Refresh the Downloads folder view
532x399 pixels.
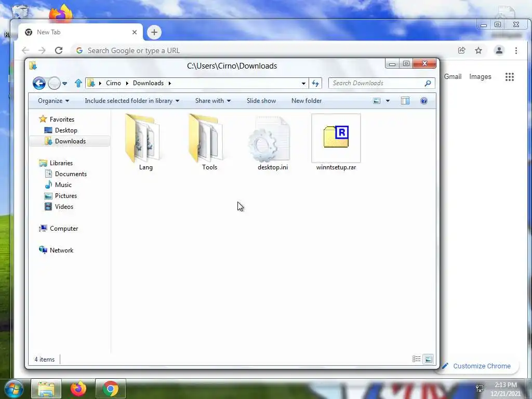tap(315, 83)
